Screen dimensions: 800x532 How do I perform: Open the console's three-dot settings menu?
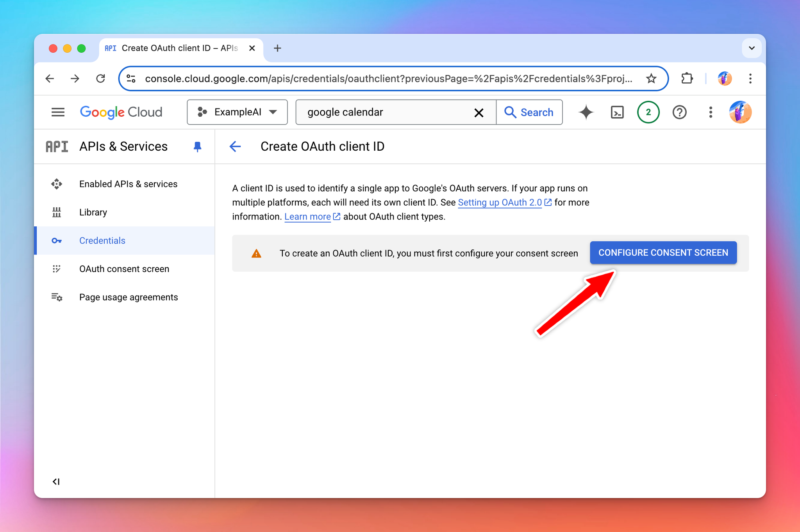[711, 112]
